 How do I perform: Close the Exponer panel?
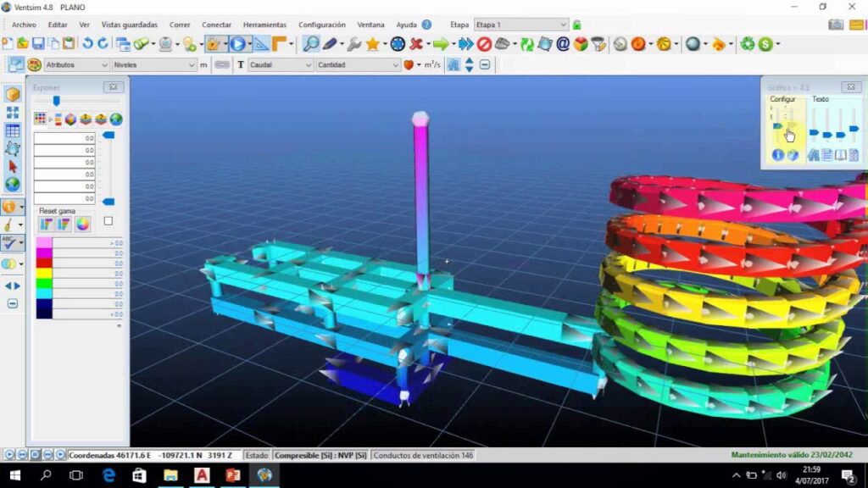[x=113, y=87]
